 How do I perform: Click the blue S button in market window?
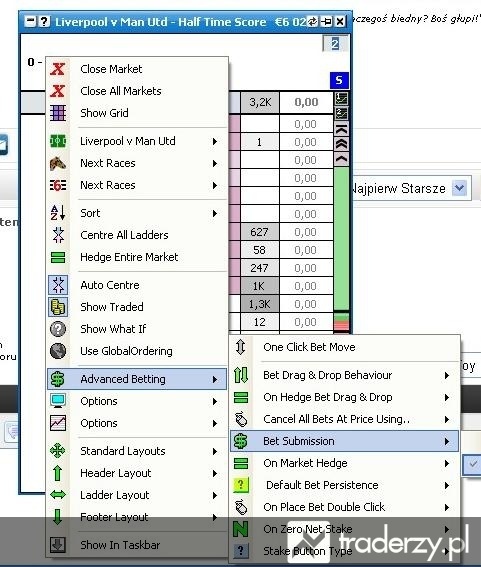pyautogui.click(x=339, y=80)
